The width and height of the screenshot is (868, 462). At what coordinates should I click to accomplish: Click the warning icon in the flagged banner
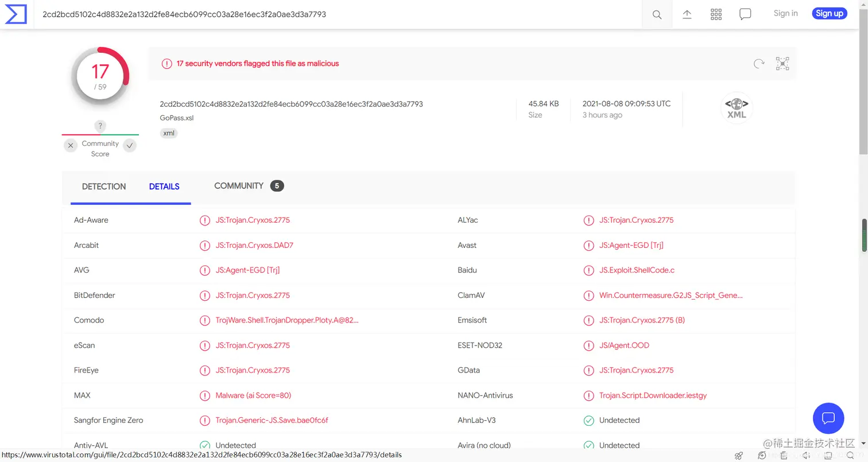click(x=166, y=64)
